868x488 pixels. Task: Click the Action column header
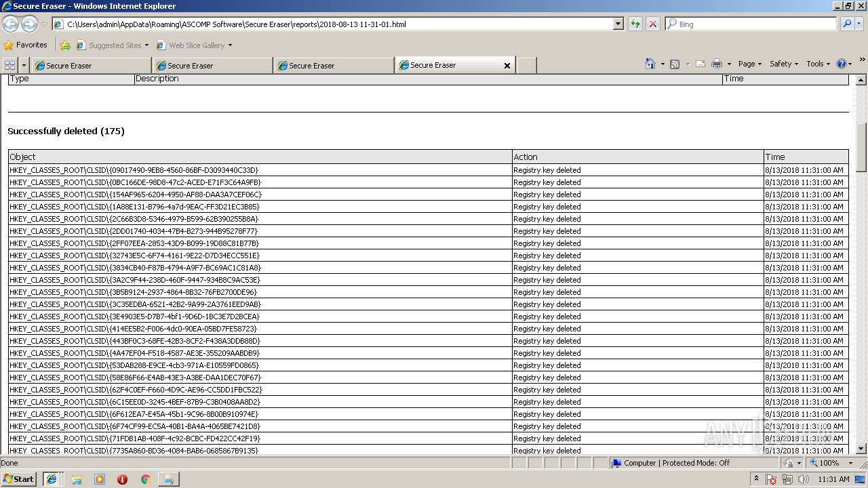tap(638, 157)
